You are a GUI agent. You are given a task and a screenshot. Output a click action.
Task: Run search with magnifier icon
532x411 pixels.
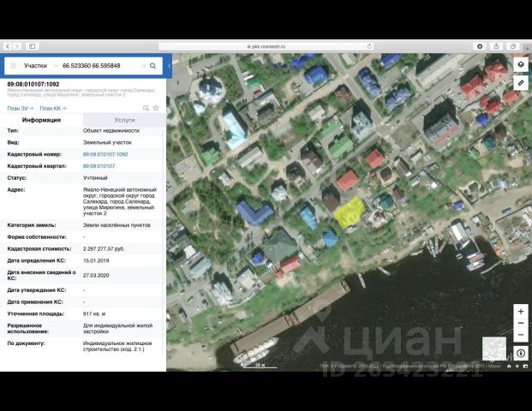point(153,65)
